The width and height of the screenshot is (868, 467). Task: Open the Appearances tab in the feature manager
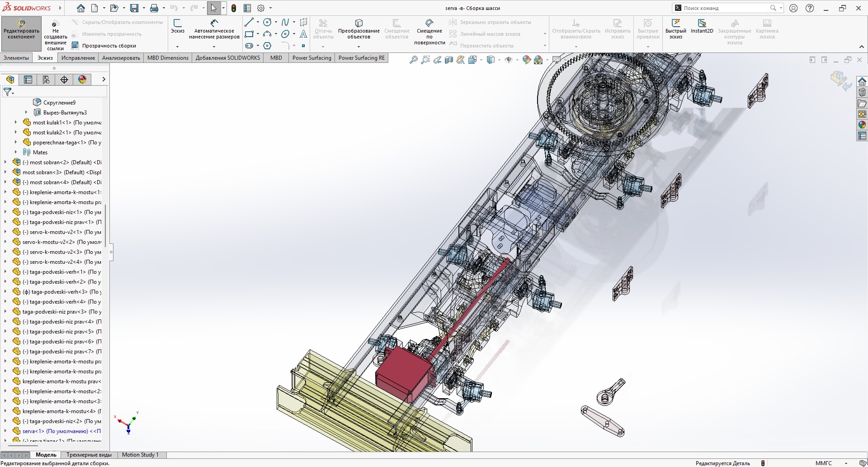tap(82, 80)
